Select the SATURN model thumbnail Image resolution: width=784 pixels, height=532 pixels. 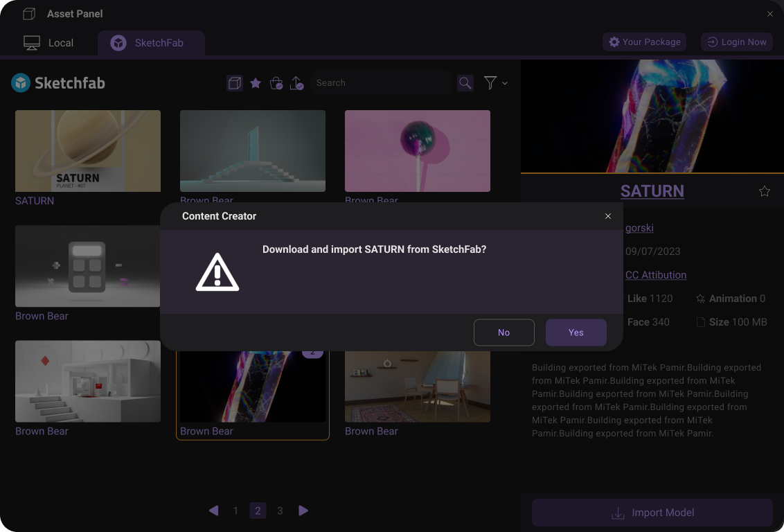pos(88,151)
